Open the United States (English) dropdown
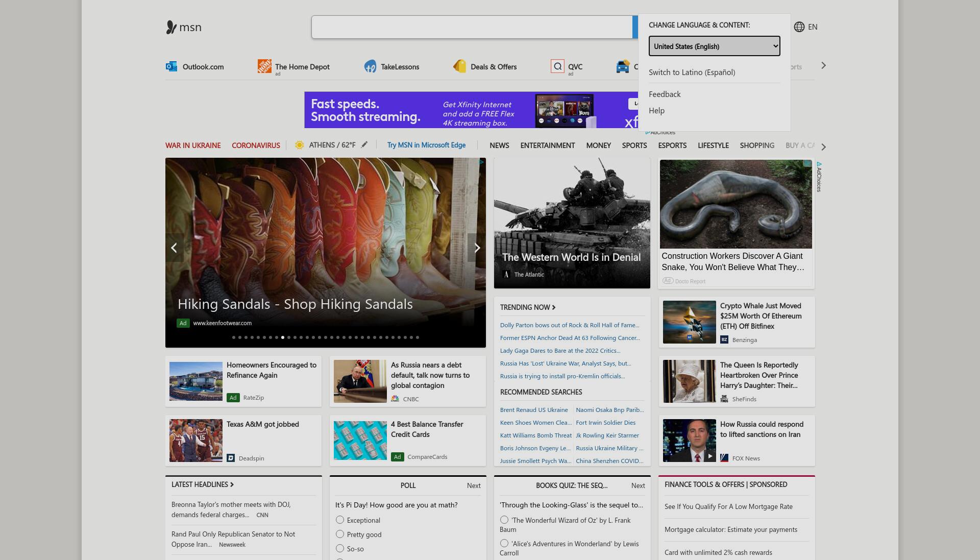 [714, 46]
